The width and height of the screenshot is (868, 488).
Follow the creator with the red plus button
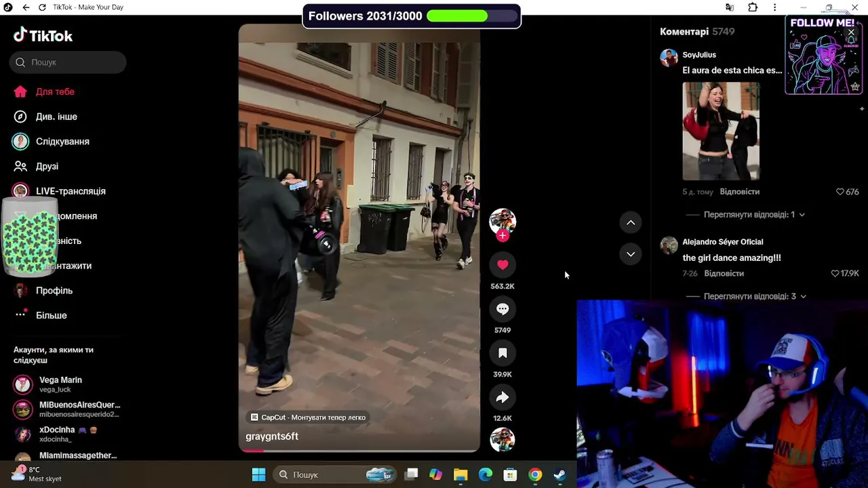coord(502,235)
